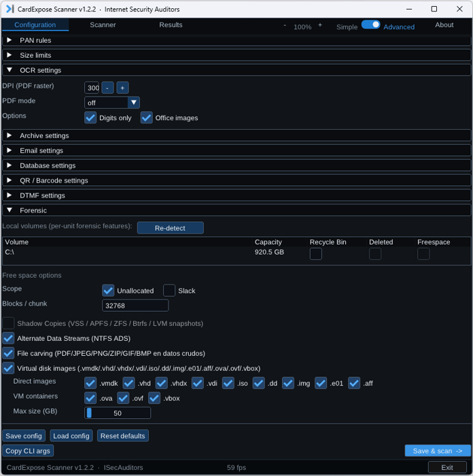The width and height of the screenshot is (473, 476).
Task: Collapse the OCR settings section
Action: (x=236, y=70)
